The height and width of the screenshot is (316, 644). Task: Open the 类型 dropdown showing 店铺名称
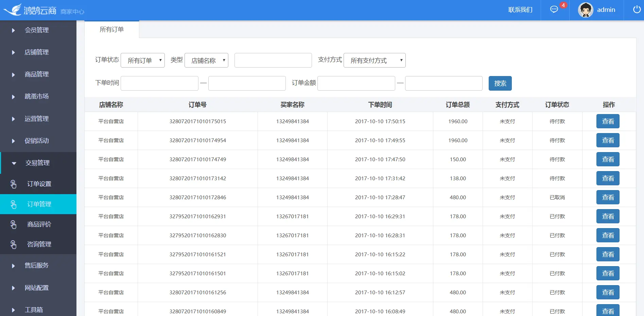pos(206,60)
